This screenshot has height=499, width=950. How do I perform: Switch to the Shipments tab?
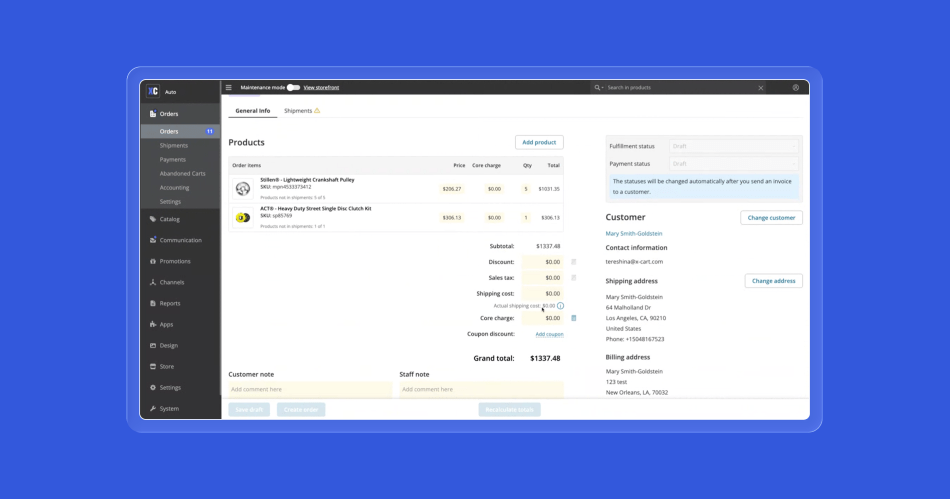pos(299,111)
